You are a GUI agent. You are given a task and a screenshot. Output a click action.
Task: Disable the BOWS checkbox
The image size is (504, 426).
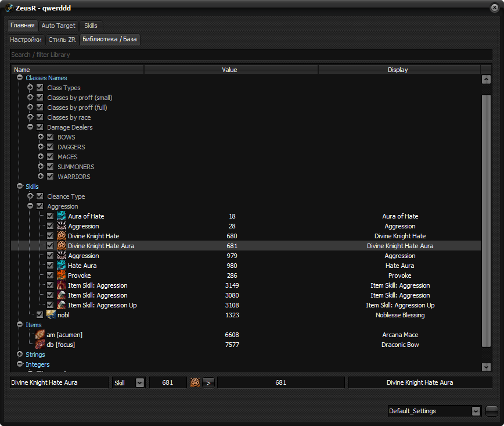[50, 137]
